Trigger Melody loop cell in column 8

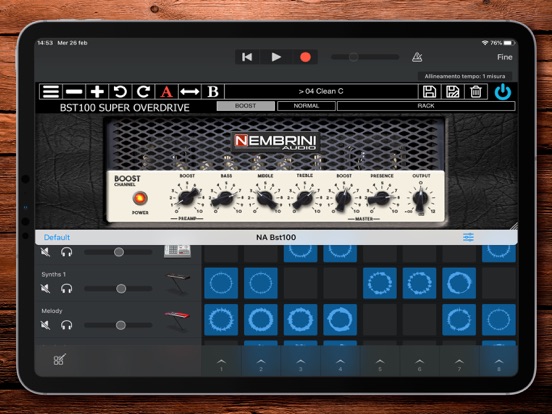pos(499,320)
